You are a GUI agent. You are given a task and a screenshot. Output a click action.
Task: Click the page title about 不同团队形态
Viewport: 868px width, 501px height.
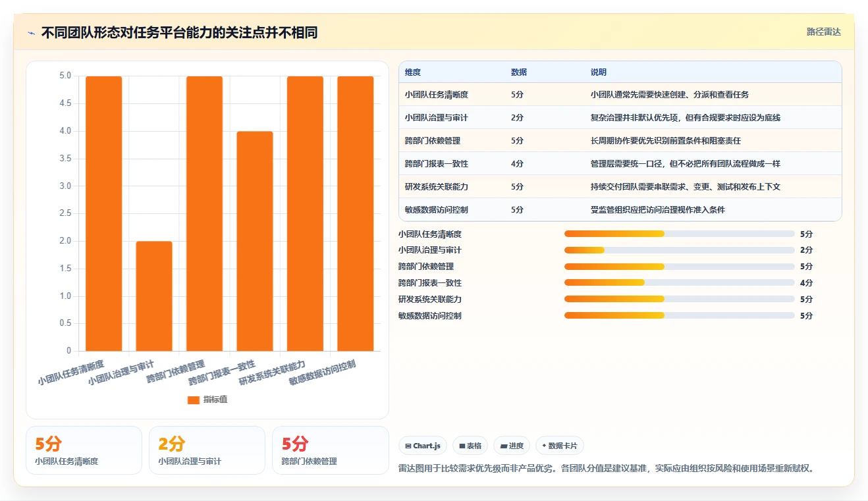[x=179, y=32]
